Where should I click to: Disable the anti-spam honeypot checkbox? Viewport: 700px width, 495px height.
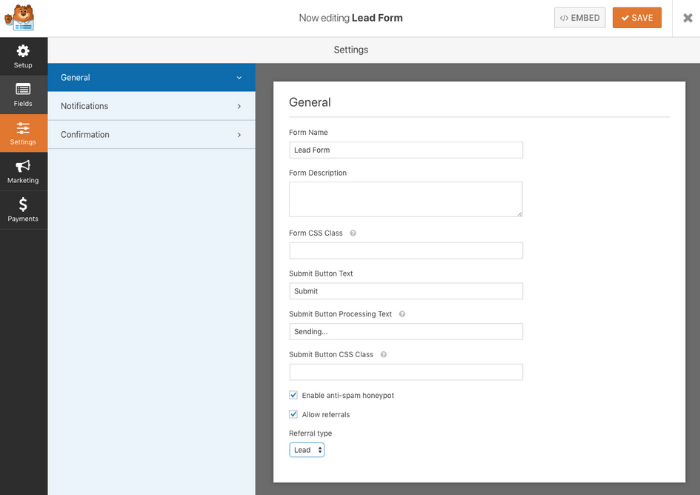pos(294,395)
